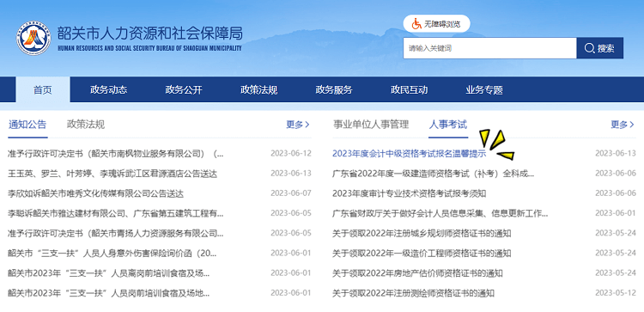Screen dimensions: 644x312
Task: Focus the 请输入关键词 search field
Action: [x=490, y=48]
